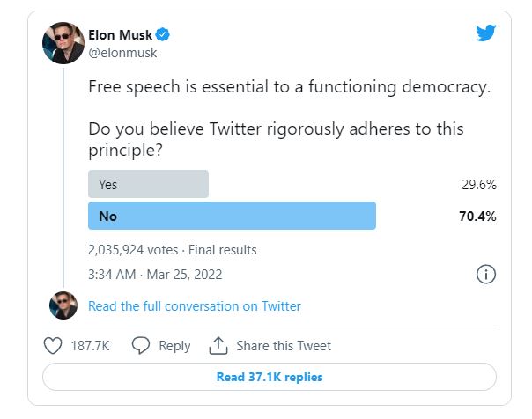Screen dimensions: 532x419
Task: Read the full conversation on Twitter
Action: [x=195, y=306]
